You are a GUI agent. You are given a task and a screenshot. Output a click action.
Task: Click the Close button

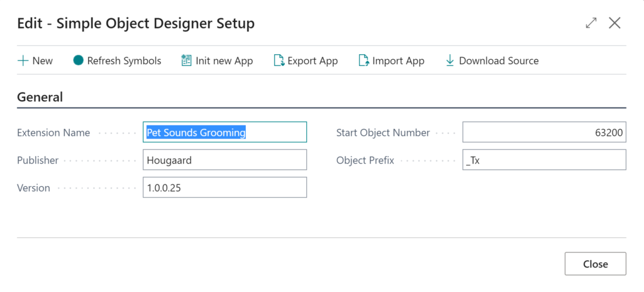pyautogui.click(x=596, y=264)
